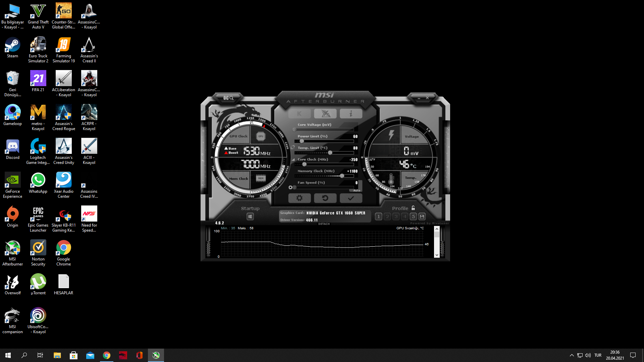Open the Windows Start menu

point(8,355)
